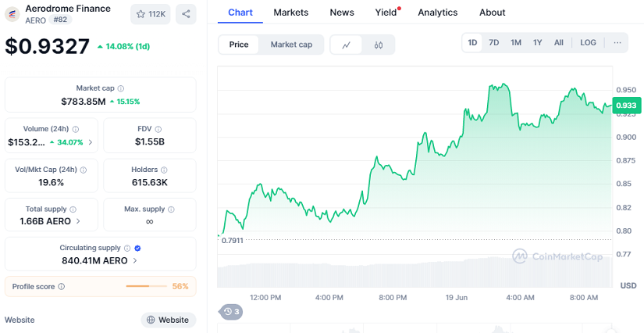The height and width of the screenshot is (333, 644).
Task: Switch to line chart icon
Action: pyautogui.click(x=347, y=45)
